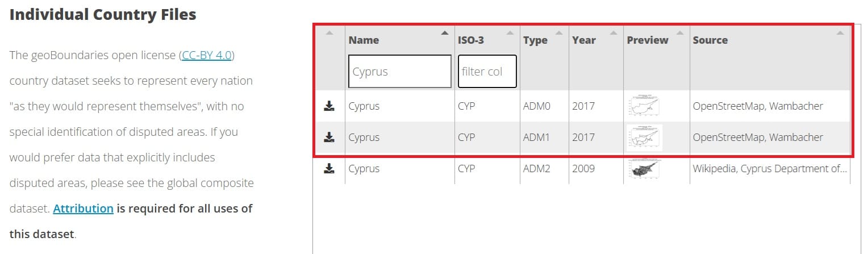Select the Preview column header
868x254 pixels.
(x=648, y=40)
